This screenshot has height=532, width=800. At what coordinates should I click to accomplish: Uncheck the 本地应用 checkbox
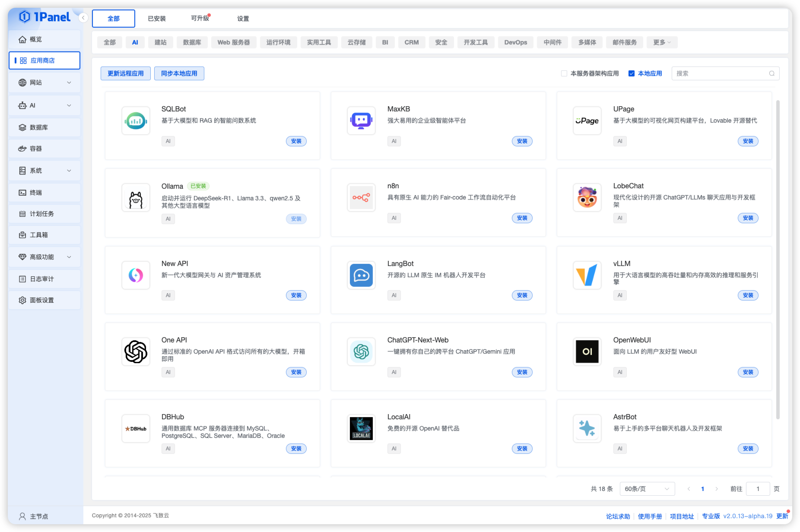click(x=631, y=73)
